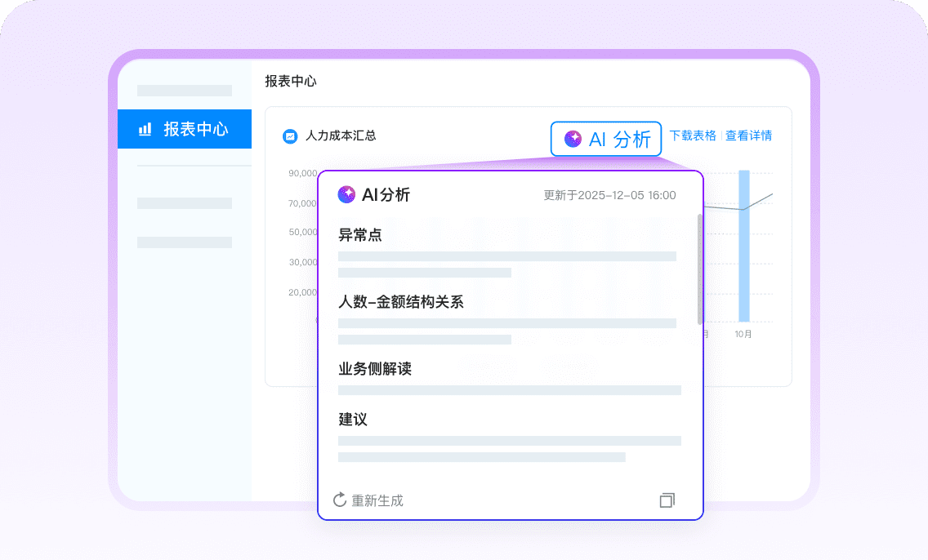928x560 pixels.
Task: Click the bar chart icon beside 报表中心
Action: pyautogui.click(x=145, y=129)
